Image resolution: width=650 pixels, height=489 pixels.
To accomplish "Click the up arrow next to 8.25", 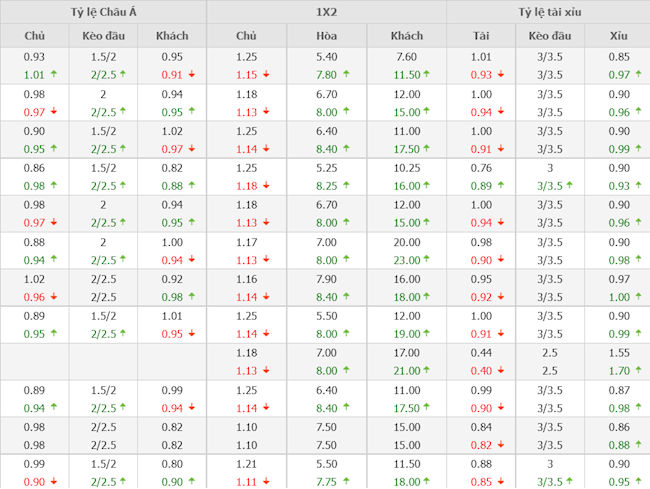I will pos(346,186).
